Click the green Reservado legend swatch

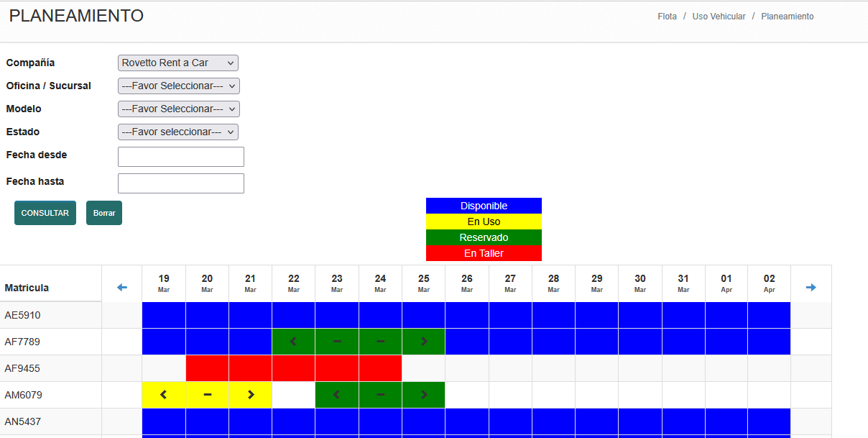point(484,237)
